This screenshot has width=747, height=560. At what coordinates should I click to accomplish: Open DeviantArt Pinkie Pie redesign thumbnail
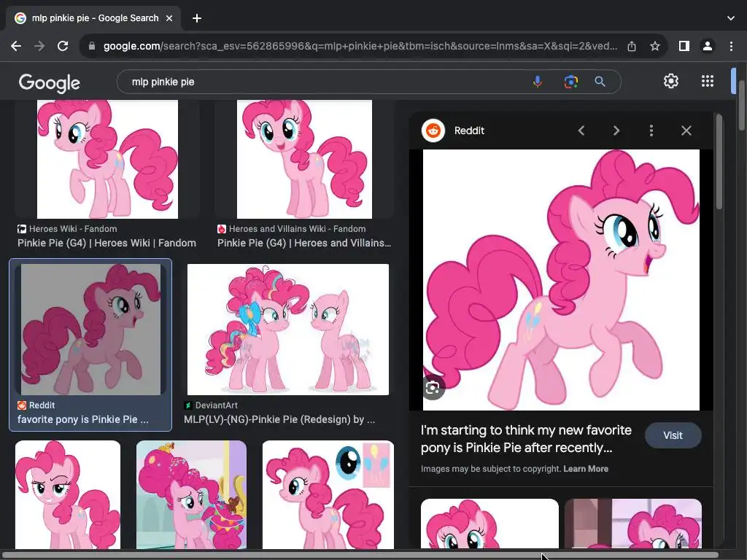tap(288, 330)
